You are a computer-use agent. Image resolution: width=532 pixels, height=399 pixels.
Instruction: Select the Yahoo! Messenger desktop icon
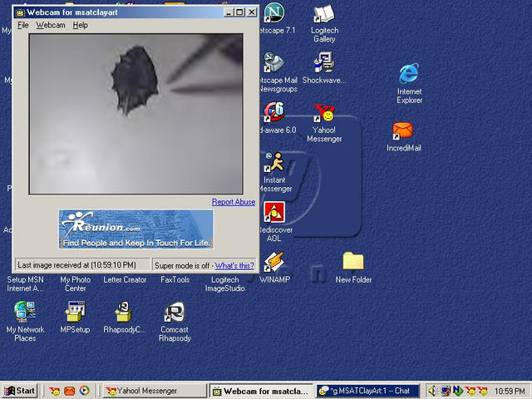(x=324, y=113)
